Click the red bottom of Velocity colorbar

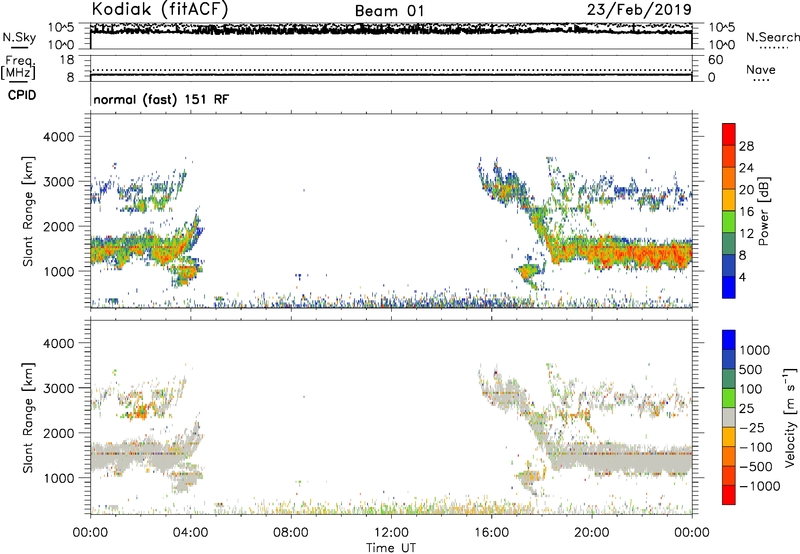[x=729, y=495]
